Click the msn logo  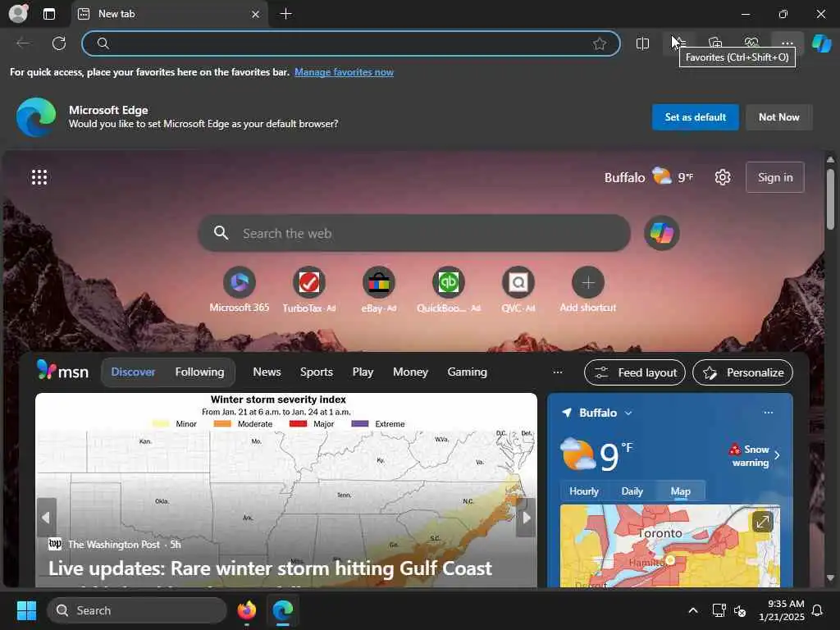click(62, 371)
